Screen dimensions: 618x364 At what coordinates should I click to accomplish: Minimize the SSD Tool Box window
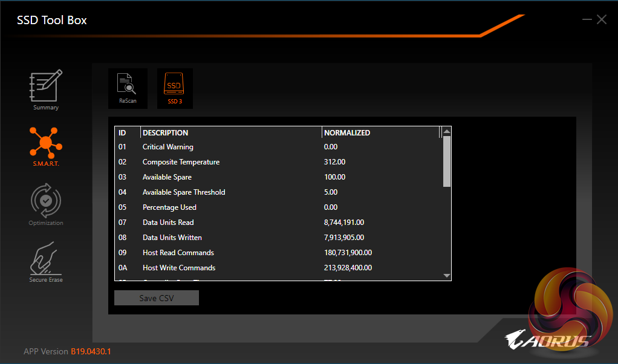coord(587,19)
